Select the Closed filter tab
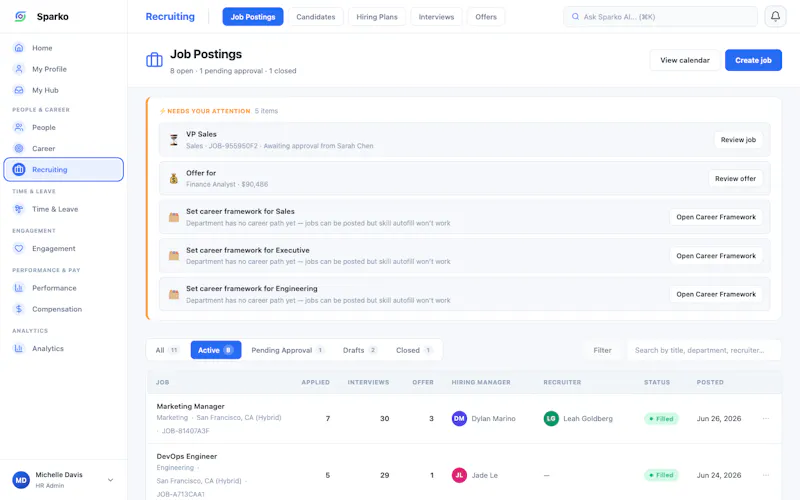 (414, 350)
